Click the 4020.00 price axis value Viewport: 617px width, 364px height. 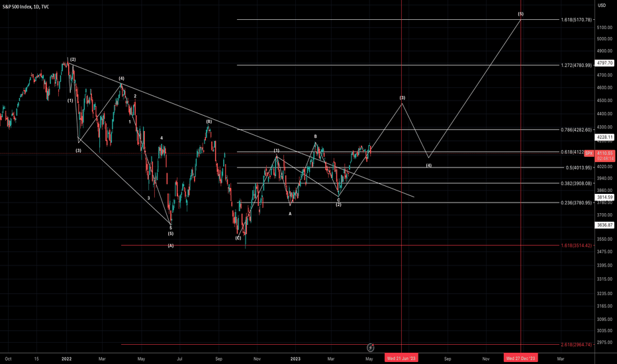(604, 167)
